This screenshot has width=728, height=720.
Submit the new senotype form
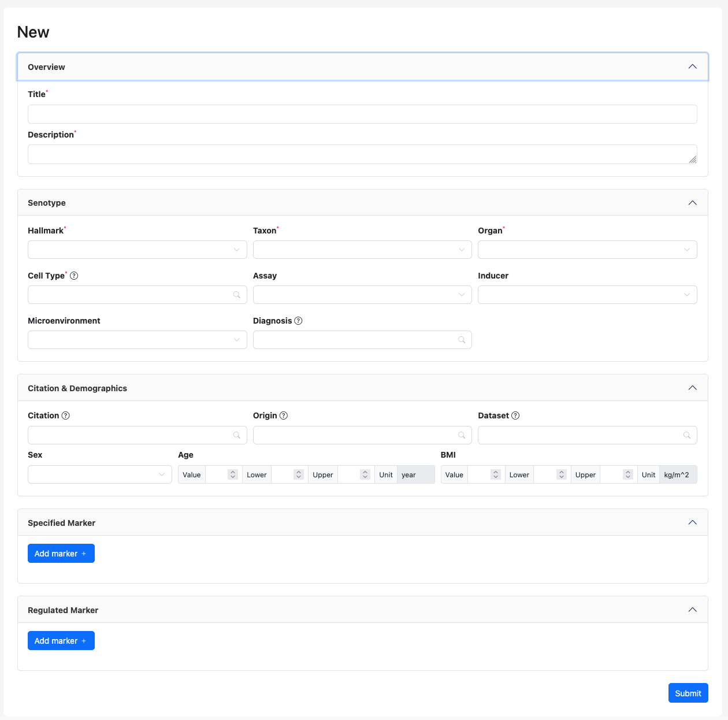688,693
